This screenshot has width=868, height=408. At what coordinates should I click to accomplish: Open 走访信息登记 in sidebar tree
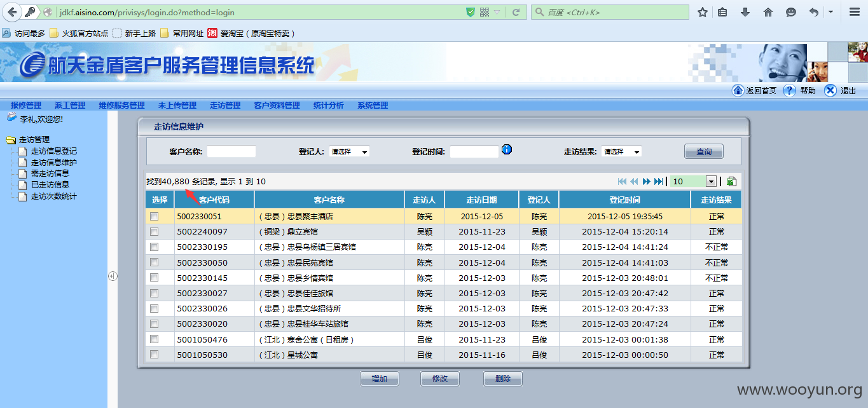point(54,151)
